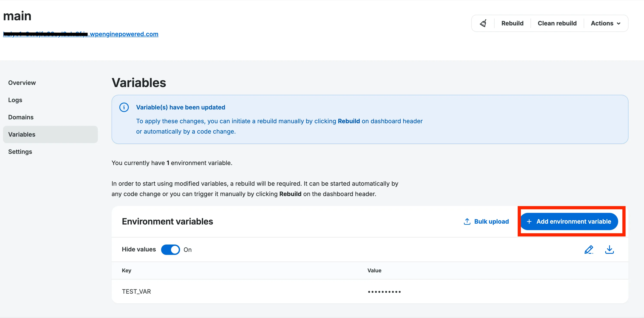Switch to the Overview section
The width and height of the screenshot is (644, 318).
coord(22,83)
